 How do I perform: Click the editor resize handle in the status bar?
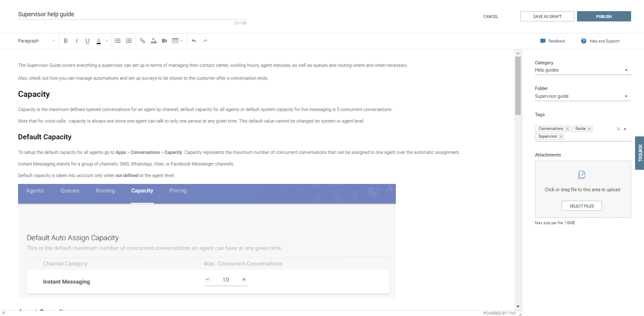pos(520,313)
